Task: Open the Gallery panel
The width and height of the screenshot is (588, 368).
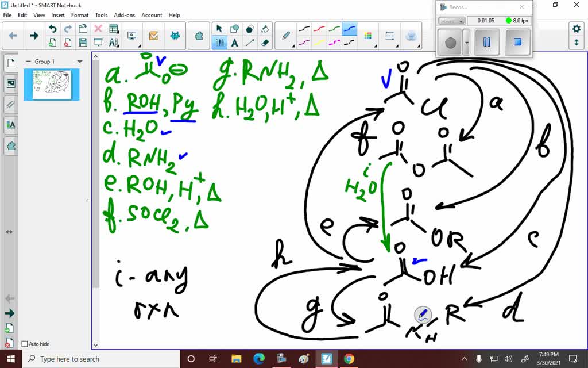Action: 10,83
